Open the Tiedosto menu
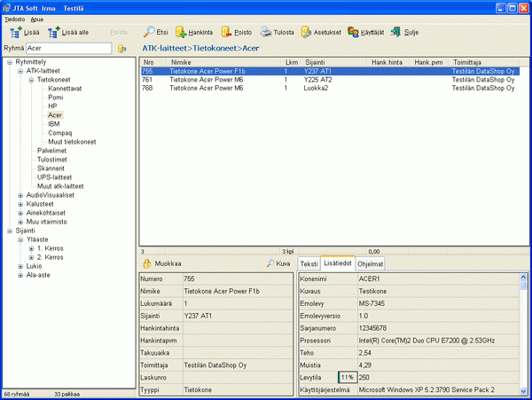 coord(14,19)
